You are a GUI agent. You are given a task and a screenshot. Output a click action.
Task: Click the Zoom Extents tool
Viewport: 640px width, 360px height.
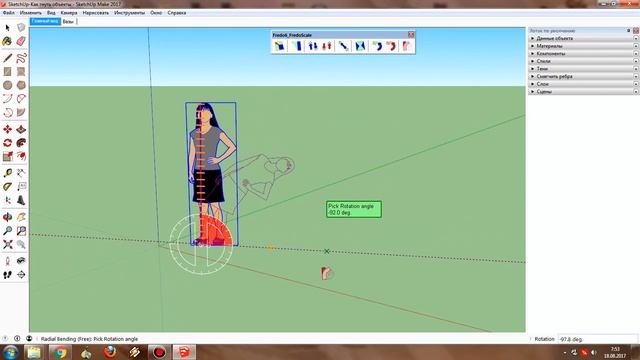tap(7, 244)
